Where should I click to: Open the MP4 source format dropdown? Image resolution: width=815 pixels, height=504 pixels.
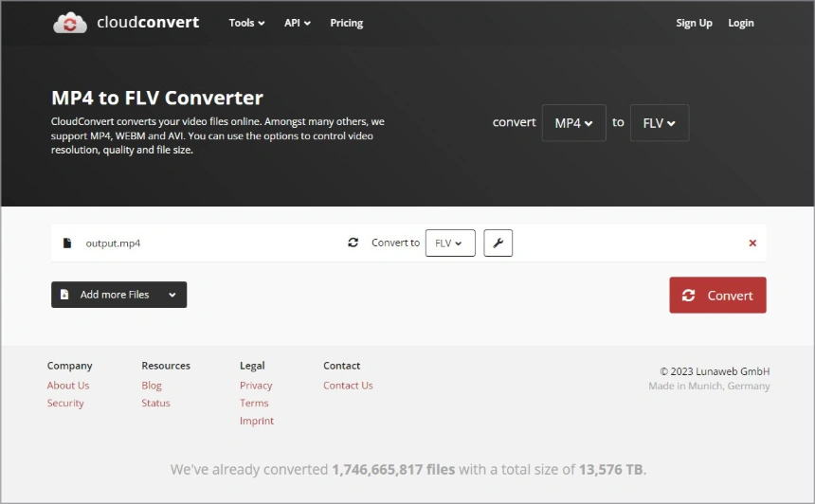click(x=574, y=122)
